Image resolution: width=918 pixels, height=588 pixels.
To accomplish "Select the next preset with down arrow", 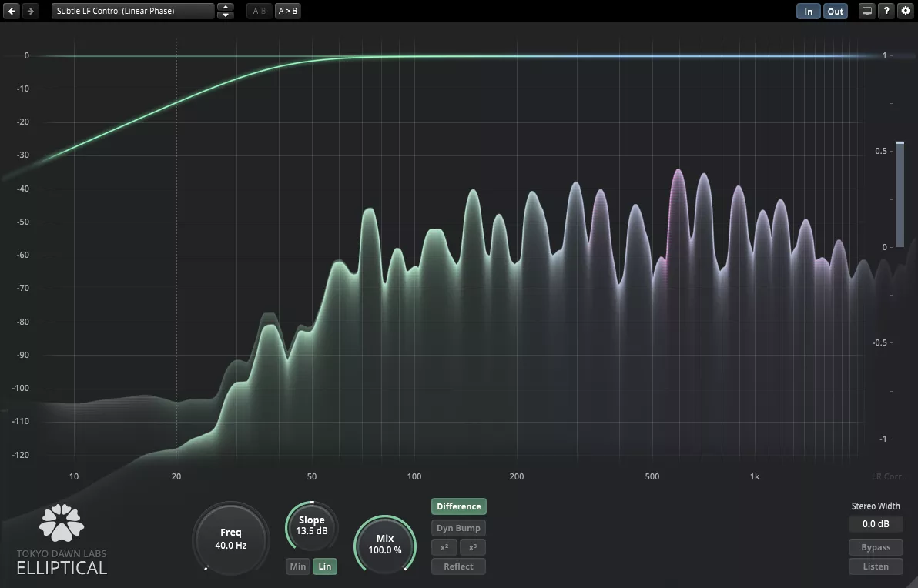I will (225, 15).
